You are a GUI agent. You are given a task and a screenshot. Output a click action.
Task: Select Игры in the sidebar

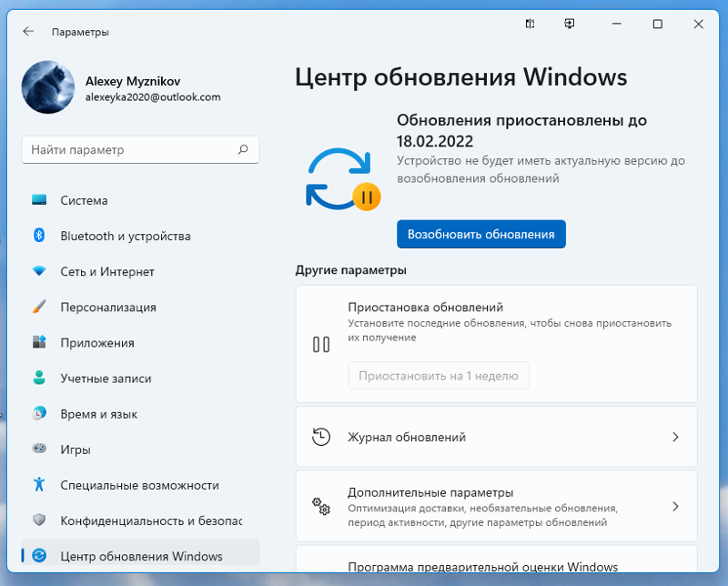coord(141,449)
